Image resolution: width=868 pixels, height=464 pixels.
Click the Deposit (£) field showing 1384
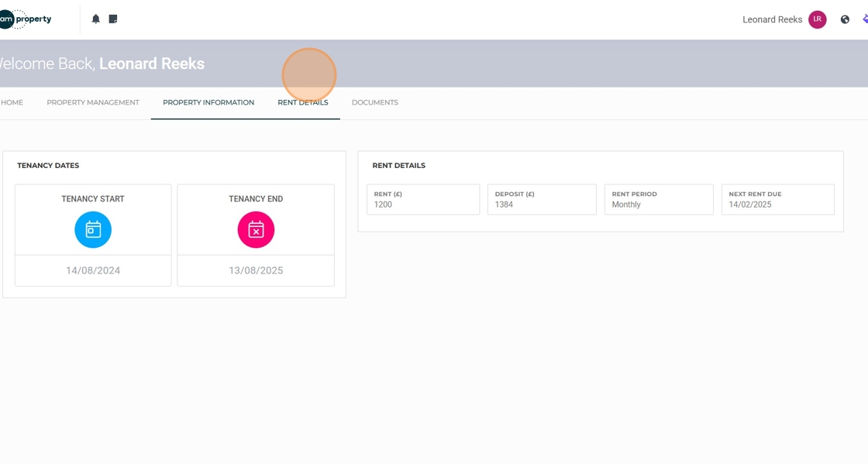pyautogui.click(x=542, y=200)
